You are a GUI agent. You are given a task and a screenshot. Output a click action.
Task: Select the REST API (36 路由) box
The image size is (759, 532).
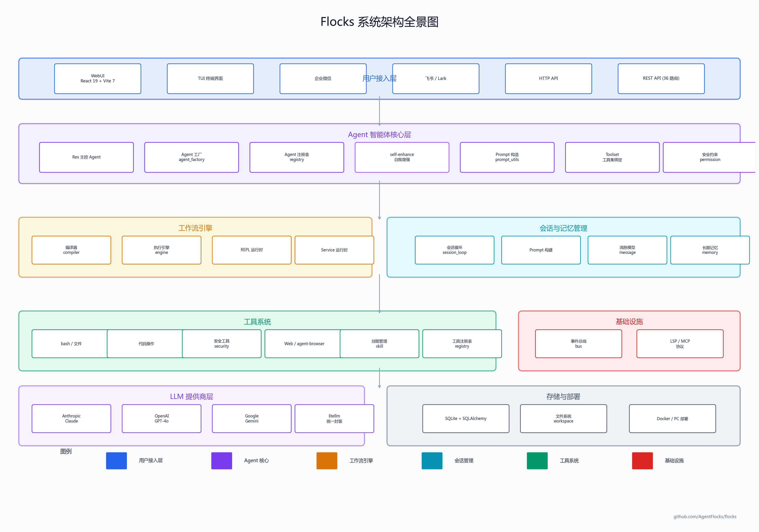click(x=661, y=79)
